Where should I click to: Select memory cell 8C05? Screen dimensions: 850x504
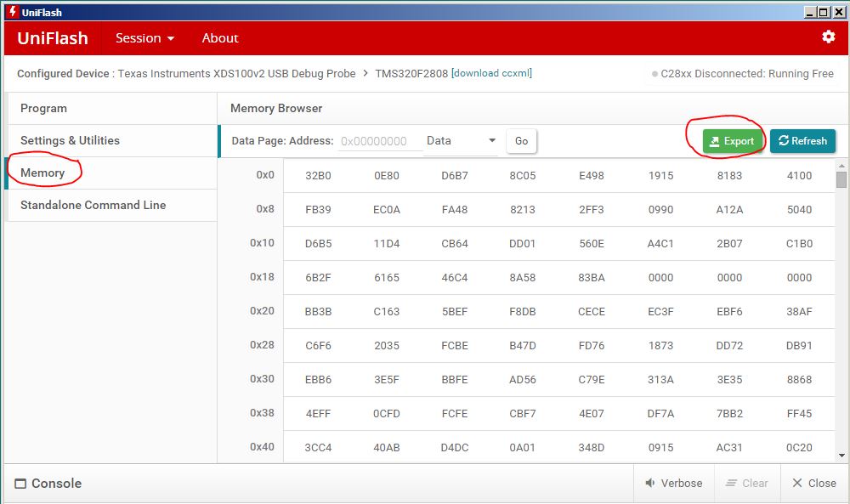(523, 176)
